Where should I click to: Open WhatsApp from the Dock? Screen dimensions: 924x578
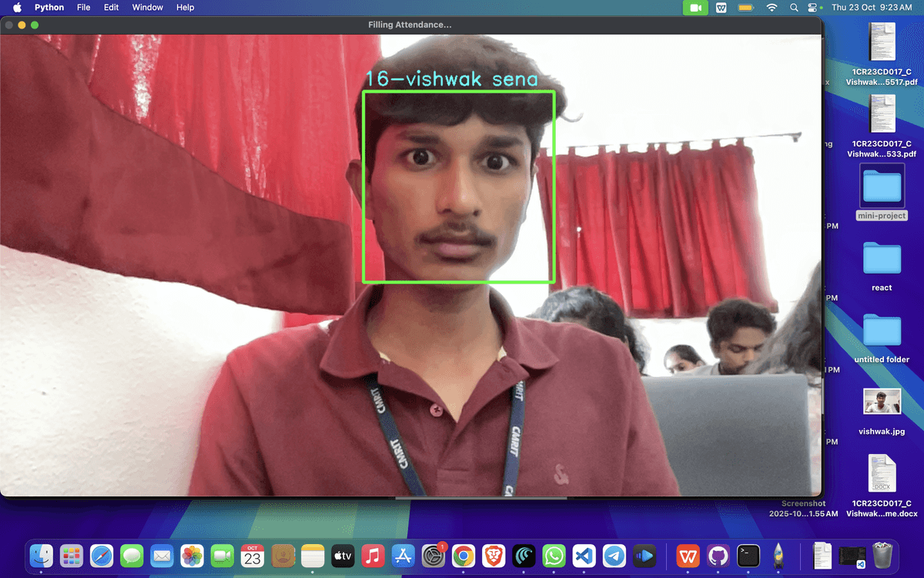(554, 555)
